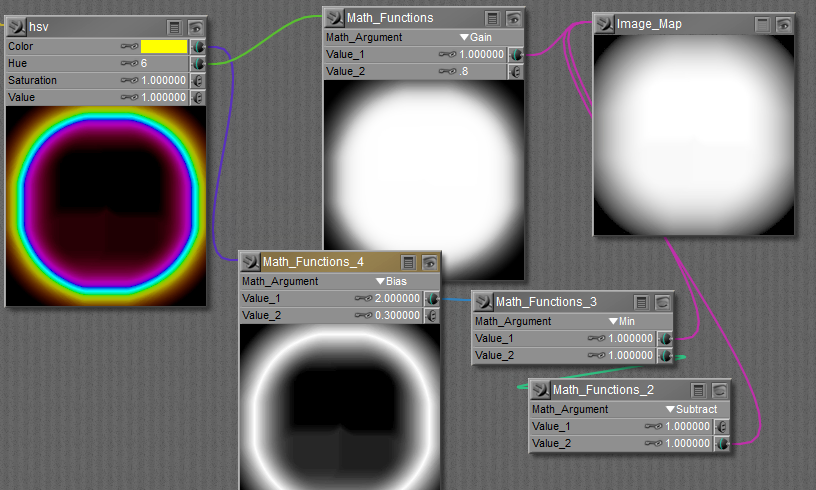Image resolution: width=816 pixels, height=490 pixels.
Task: Click the Math_Functions_4 title text
Action: pos(313,262)
